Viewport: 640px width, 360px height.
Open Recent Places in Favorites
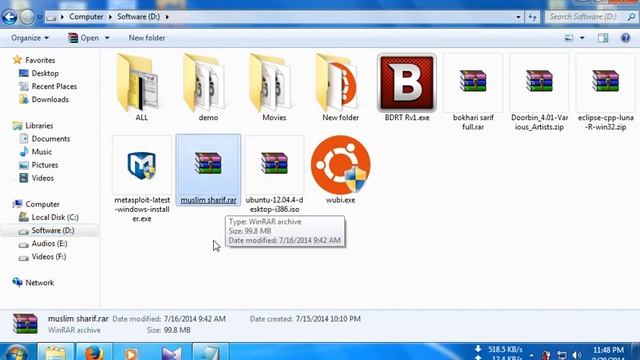[54, 86]
